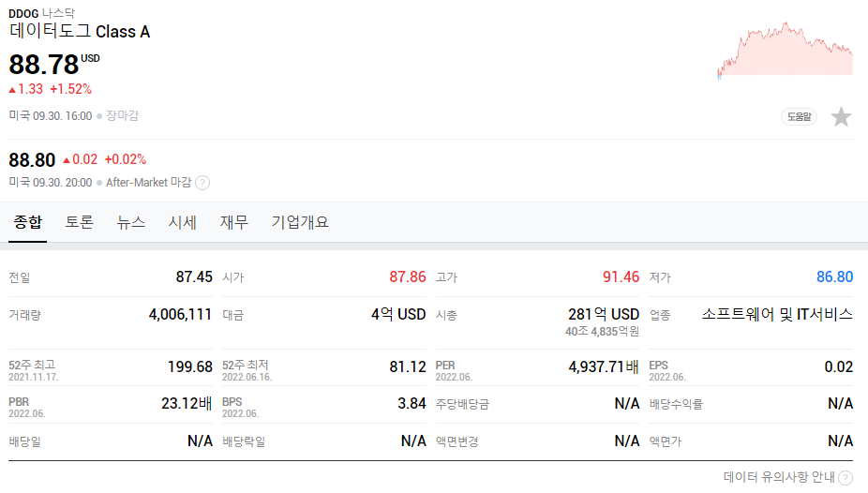Click the 대금 value 4억 USD
The height and width of the screenshot is (493, 868).
coord(398,314)
